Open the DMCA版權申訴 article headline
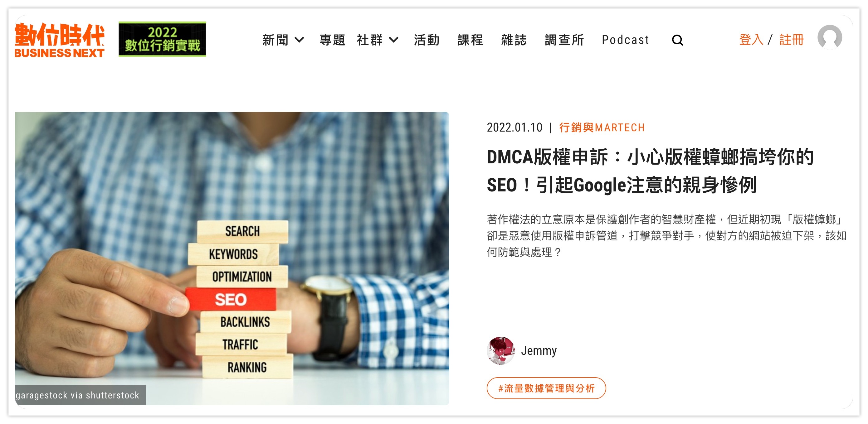Viewport: 868px width, 424px height. [x=650, y=171]
